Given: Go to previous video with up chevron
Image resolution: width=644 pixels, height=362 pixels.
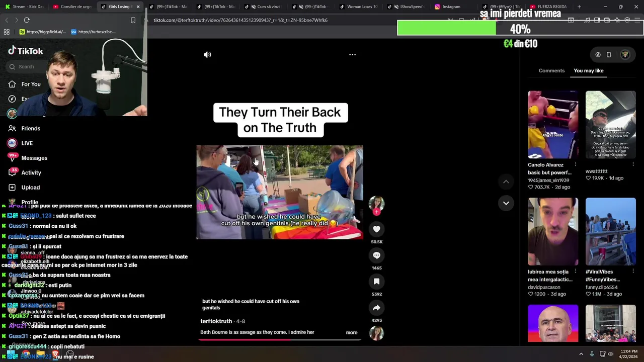Looking at the screenshot, I should pos(506,182).
